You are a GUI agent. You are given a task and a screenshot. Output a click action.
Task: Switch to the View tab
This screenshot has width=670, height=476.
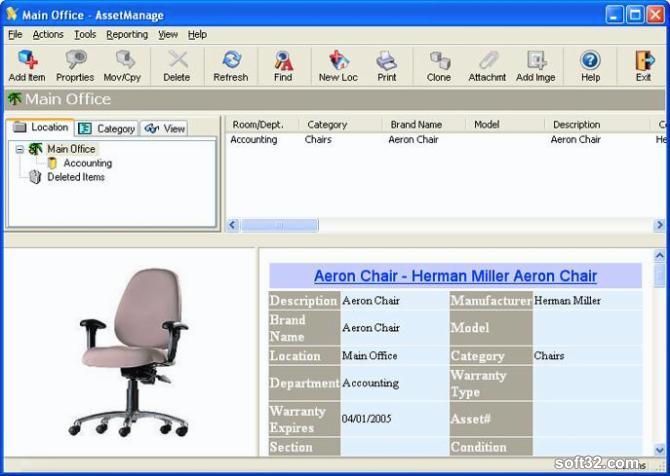pyautogui.click(x=165, y=128)
